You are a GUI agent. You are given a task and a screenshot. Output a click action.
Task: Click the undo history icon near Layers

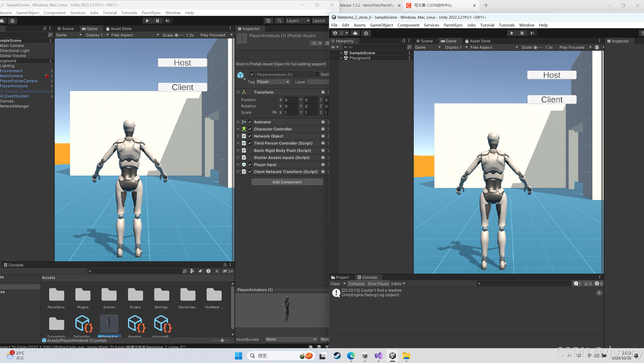(268, 21)
